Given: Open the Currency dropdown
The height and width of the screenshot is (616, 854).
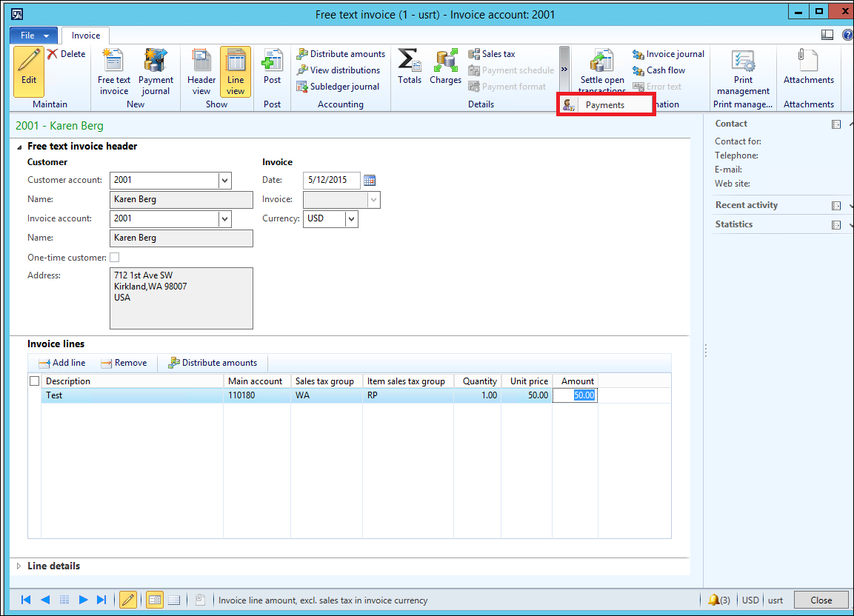Looking at the screenshot, I should pyautogui.click(x=351, y=219).
